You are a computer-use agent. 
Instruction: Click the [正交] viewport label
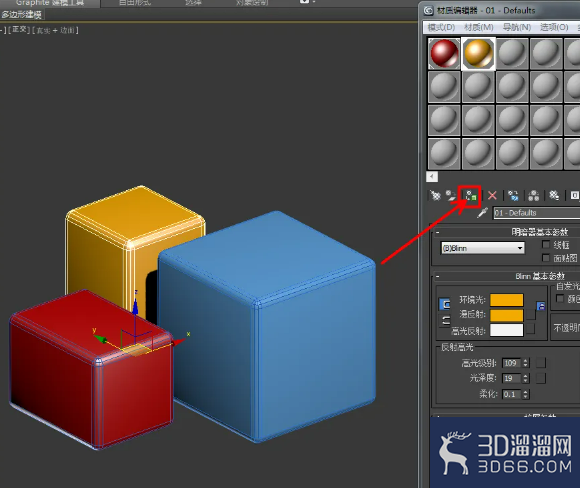tap(19, 29)
